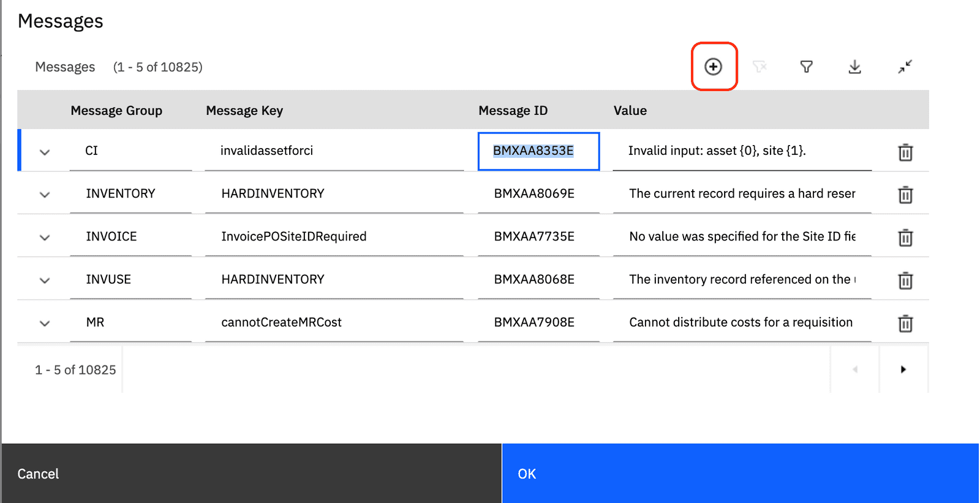The height and width of the screenshot is (503, 980).
Task: Confirm the dialog with OK
Action: [x=740, y=474]
